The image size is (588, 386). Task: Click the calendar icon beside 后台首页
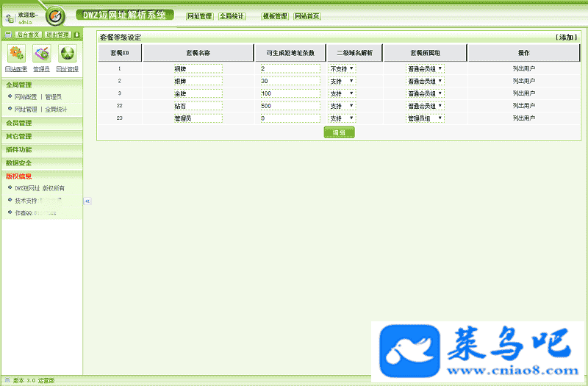8,35
